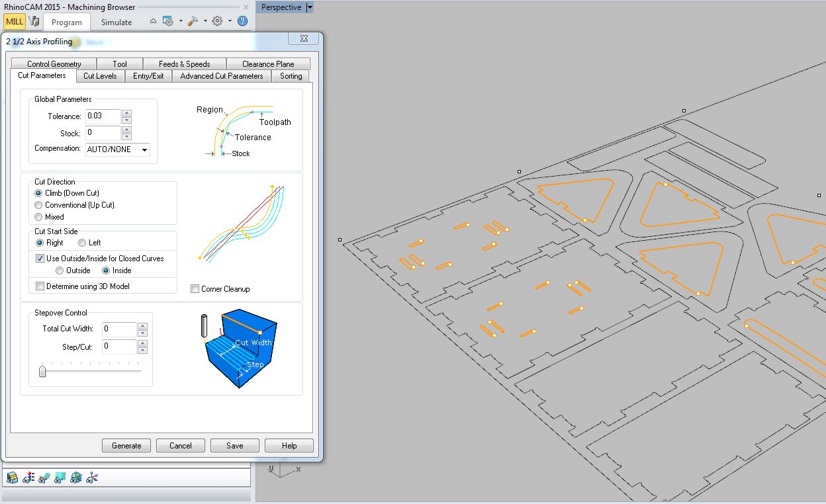The height and width of the screenshot is (504, 826).
Task: Click the Cancel button
Action: pos(181,446)
